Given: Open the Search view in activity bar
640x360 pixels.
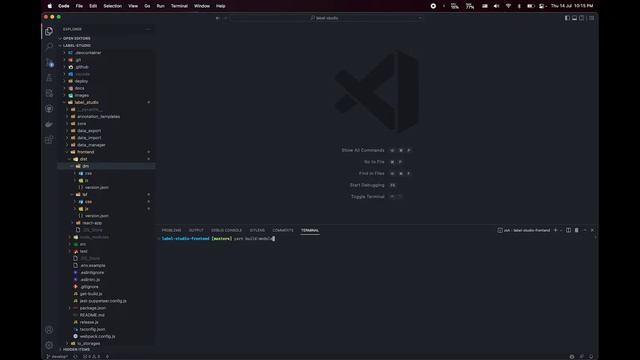Looking at the screenshot, I should [x=49, y=47].
